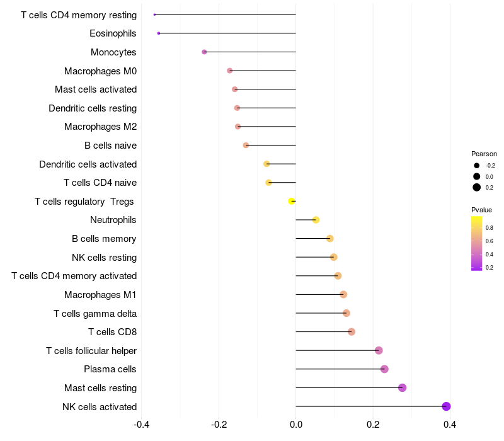Click the Macrophages M1 axis label

click(100, 295)
